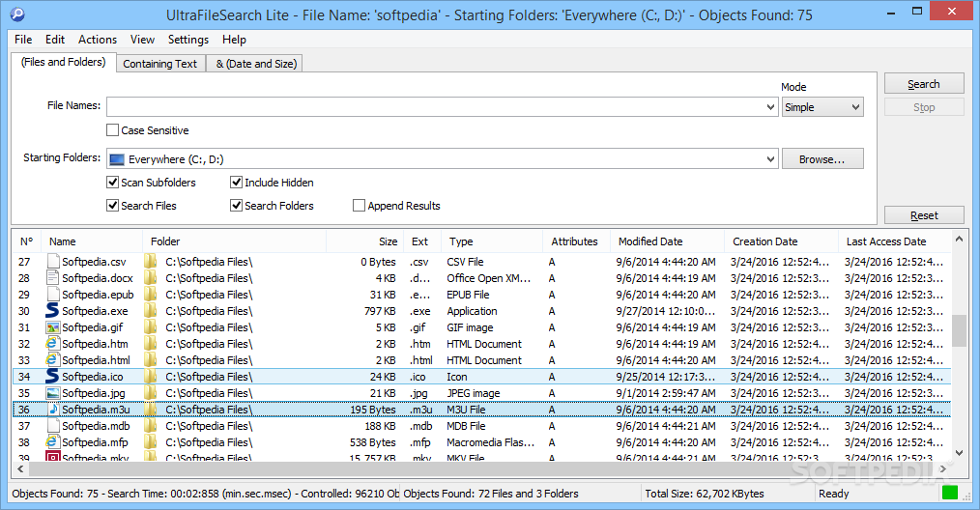Click the horizontal scrollbar left arrow
The height and width of the screenshot is (510, 980).
click(x=20, y=468)
